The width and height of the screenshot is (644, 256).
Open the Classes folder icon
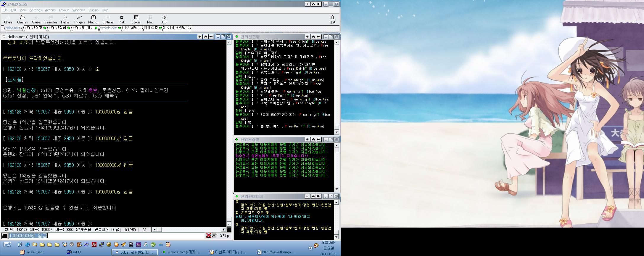22,20
